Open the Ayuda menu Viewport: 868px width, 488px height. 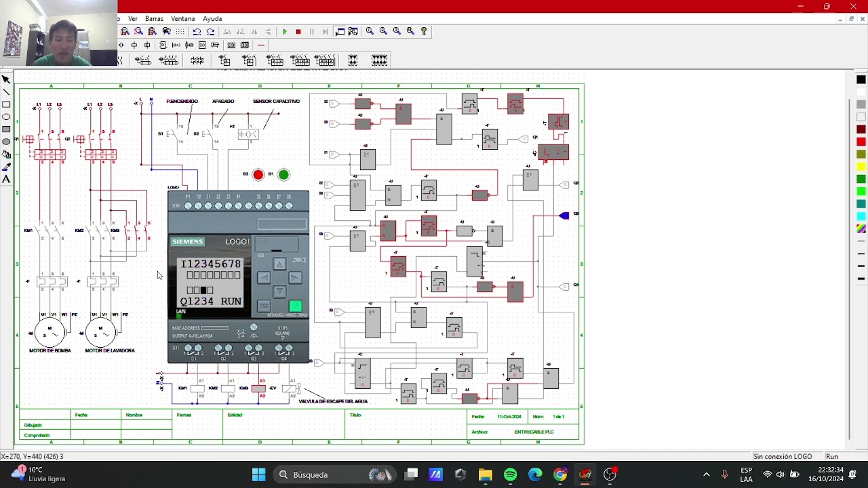[212, 18]
